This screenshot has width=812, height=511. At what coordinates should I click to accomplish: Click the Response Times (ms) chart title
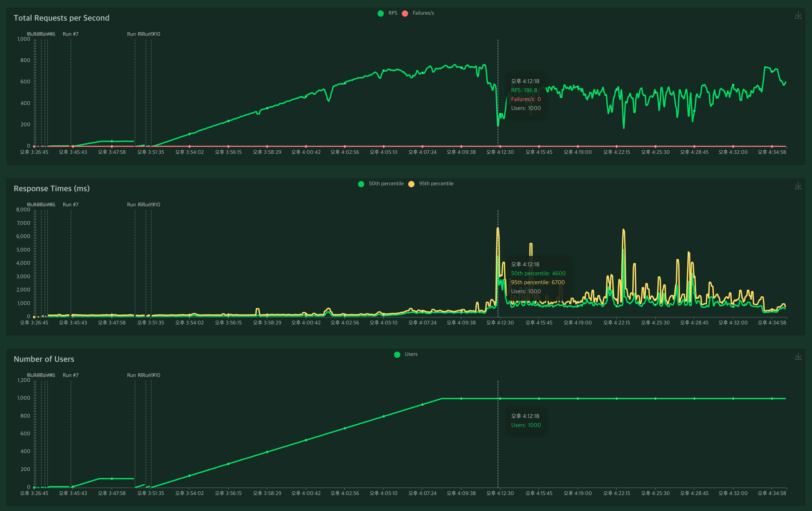52,188
